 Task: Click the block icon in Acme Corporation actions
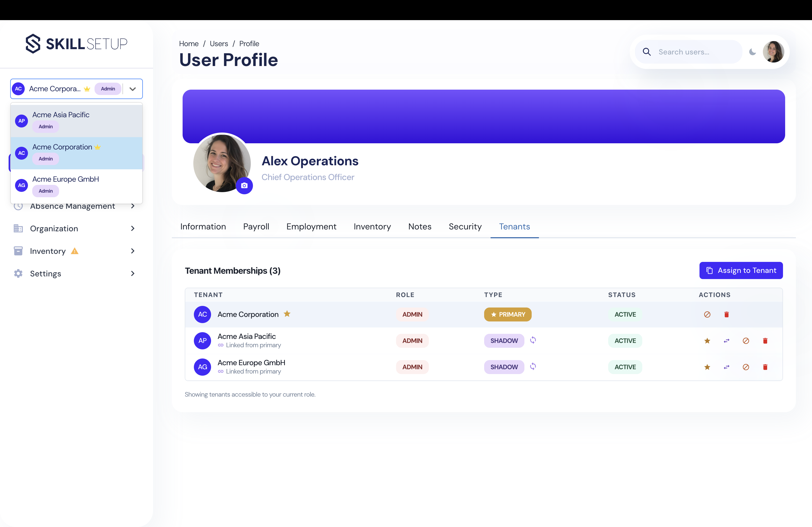pyautogui.click(x=707, y=314)
